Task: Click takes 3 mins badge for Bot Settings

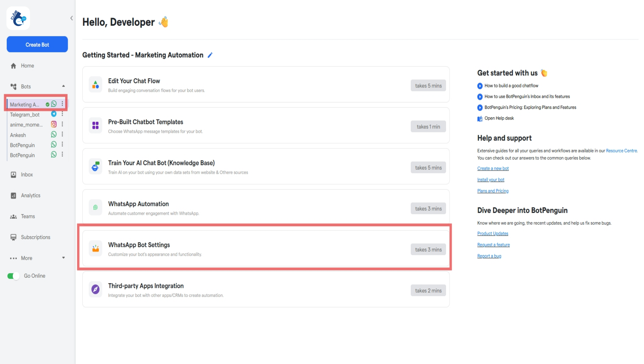Action: (x=428, y=250)
